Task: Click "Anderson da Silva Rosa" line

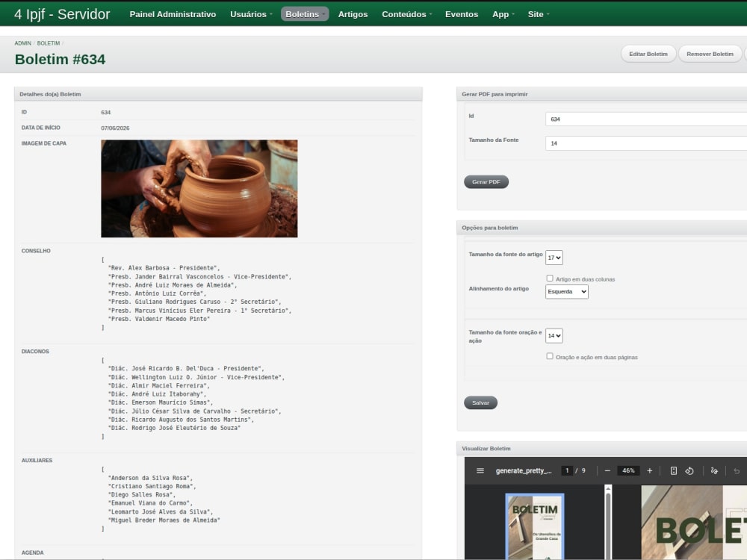Action: pyautogui.click(x=151, y=478)
